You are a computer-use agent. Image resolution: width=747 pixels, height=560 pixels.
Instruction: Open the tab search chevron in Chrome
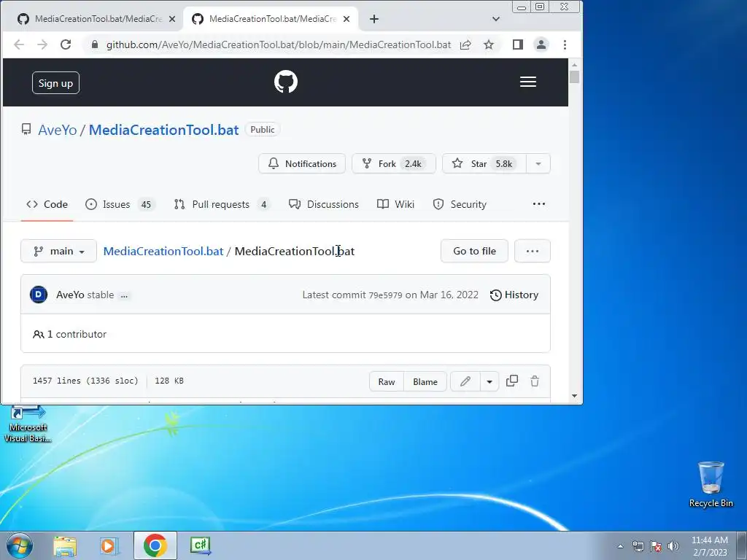(496, 19)
